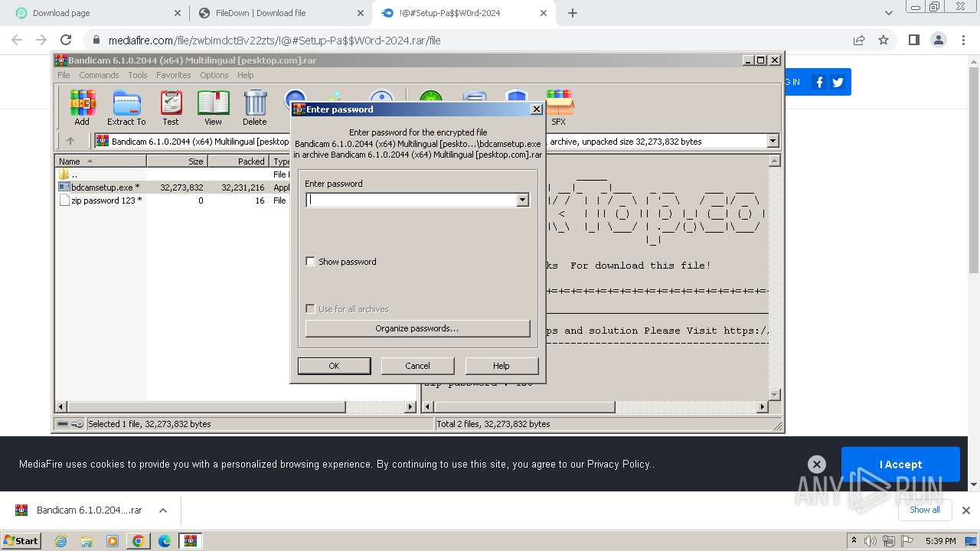The width and height of the screenshot is (980, 551).
Task: Cancel the password dialog
Action: 417,366
